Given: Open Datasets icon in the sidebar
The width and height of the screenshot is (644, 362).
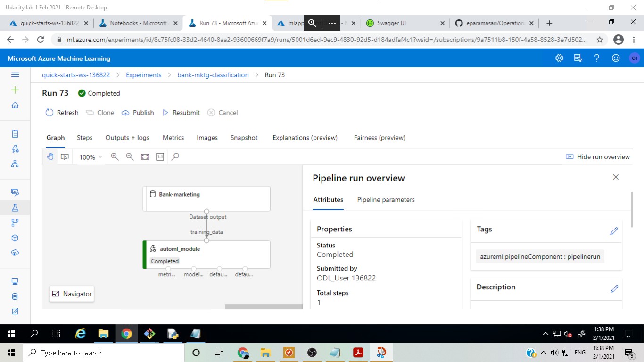Looking at the screenshot, I should coord(15,192).
